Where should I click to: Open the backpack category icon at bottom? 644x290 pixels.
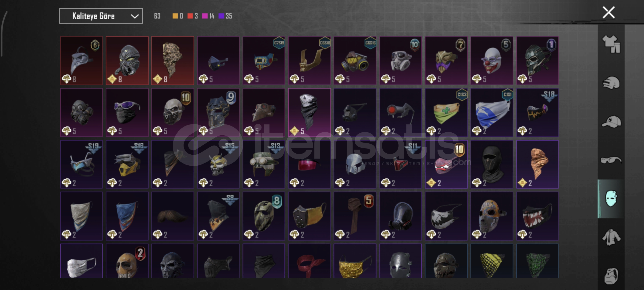point(611,276)
